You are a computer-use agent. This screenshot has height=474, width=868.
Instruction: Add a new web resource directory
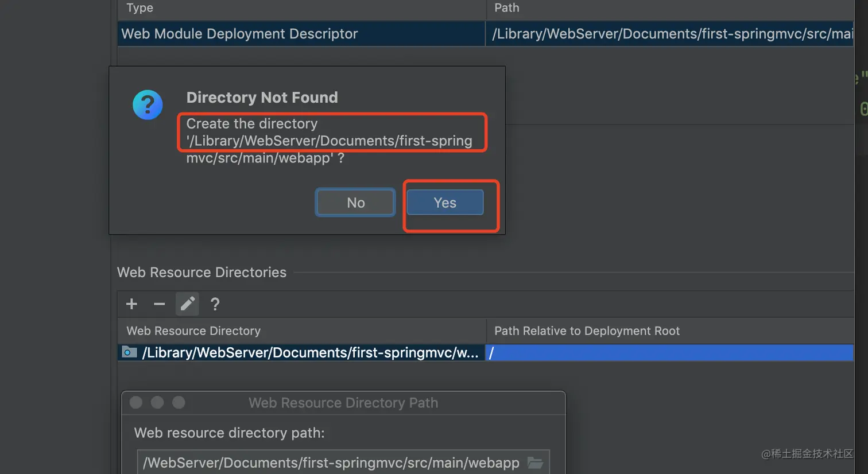[x=131, y=304]
